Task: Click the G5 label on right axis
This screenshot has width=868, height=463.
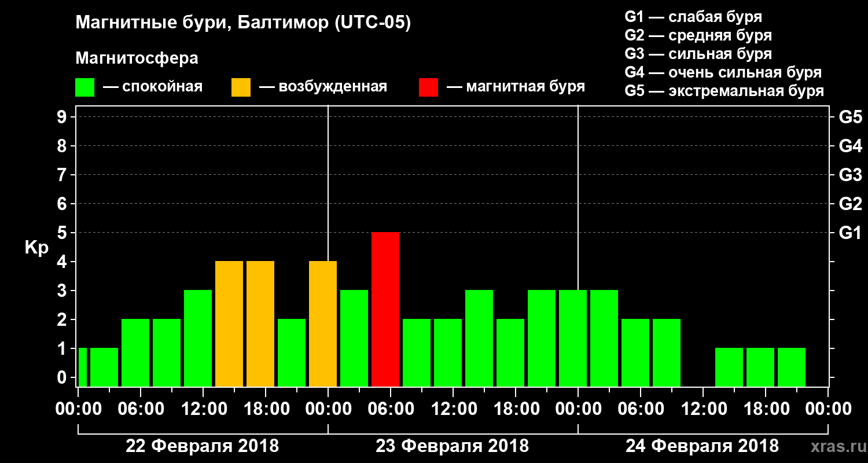Action: pyautogui.click(x=851, y=117)
